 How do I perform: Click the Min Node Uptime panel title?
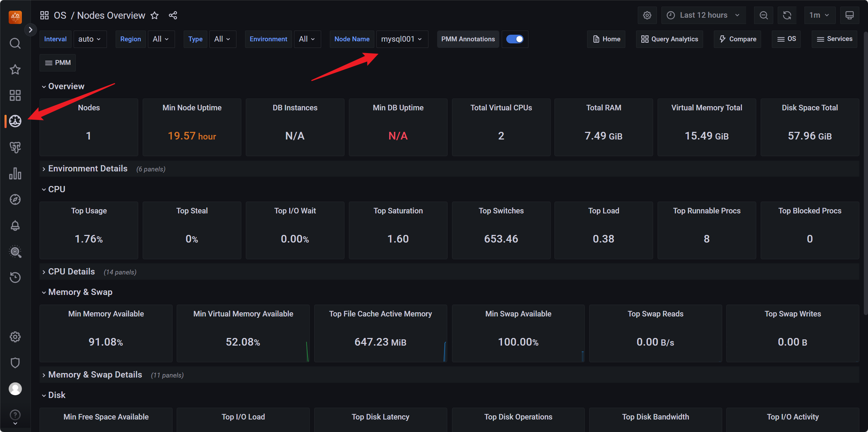(192, 108)
